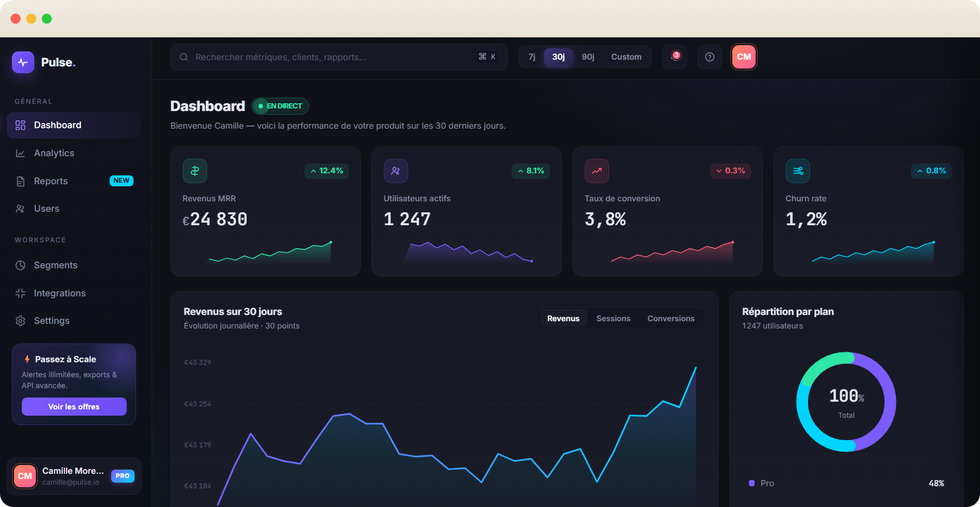
Task: Click the 1 247 active users value
Action: click(407, 220)
